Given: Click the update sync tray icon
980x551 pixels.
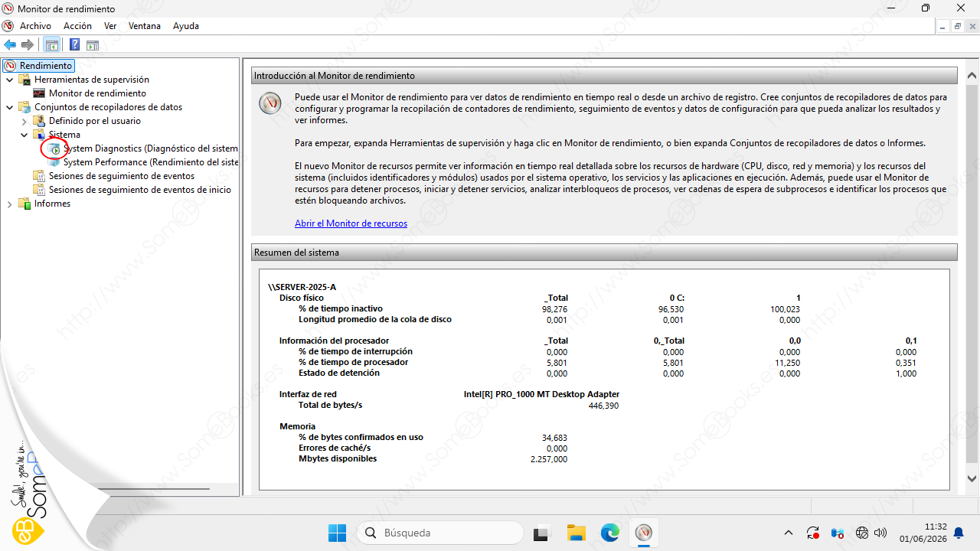Looking at the screenshot, I should click(x=813, y=533).
